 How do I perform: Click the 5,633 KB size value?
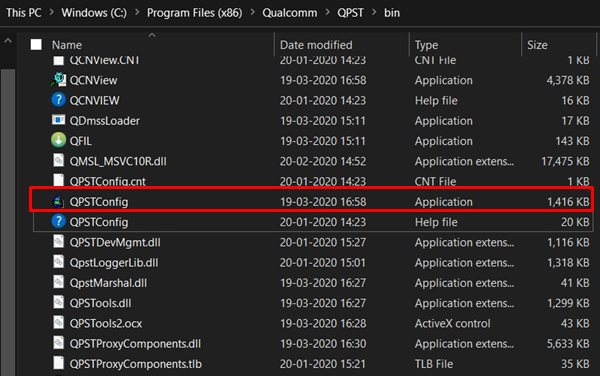pos(568,344)
